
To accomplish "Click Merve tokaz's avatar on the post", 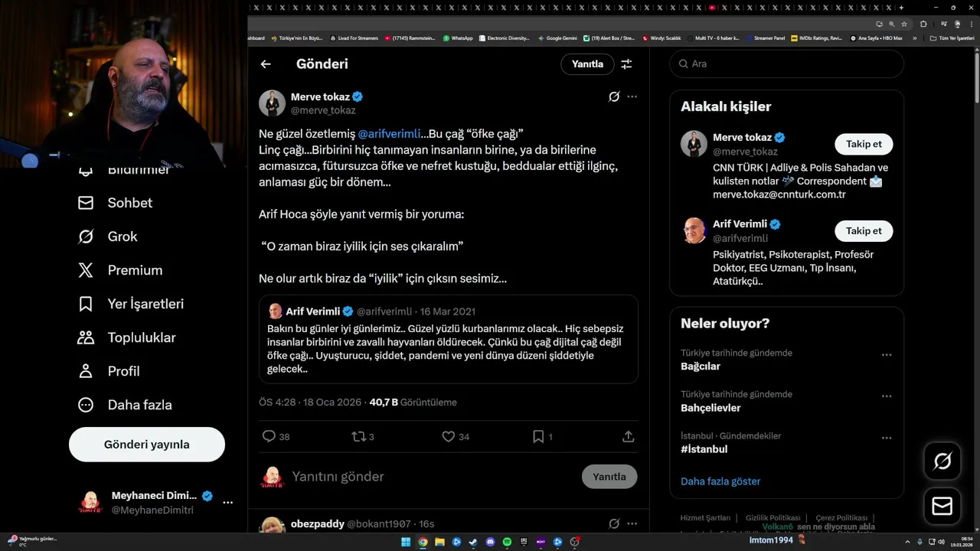I will point(272,103).
